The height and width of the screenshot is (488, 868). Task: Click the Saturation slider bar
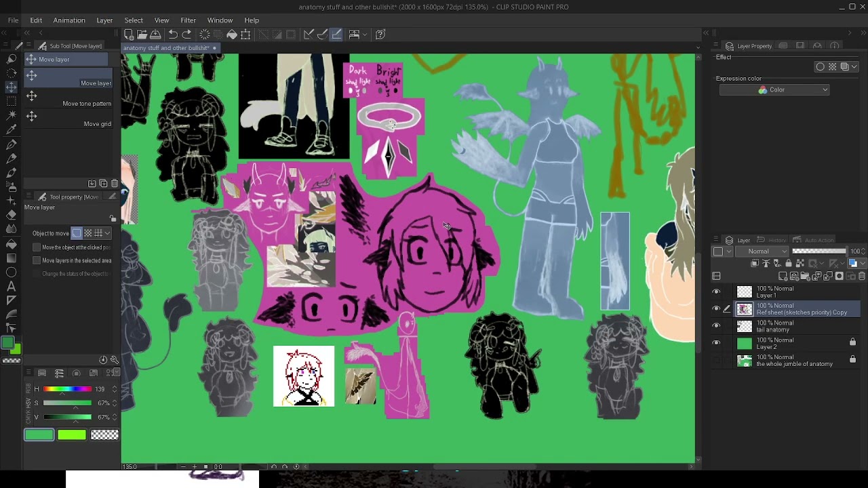pyautogui.click(x=67, y=403)
